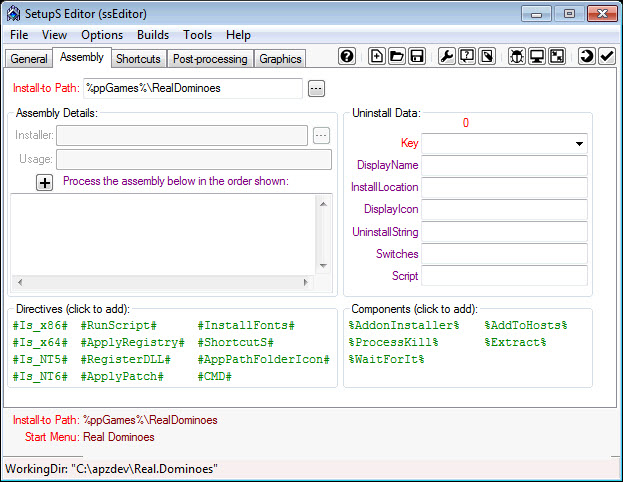Click inside the assembly process list box
Screen dimensions: 623x482
tap(164, 234)
